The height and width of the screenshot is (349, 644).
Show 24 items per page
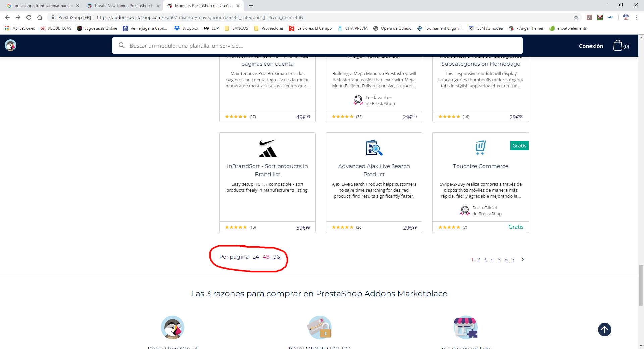(x=256, y=257)
